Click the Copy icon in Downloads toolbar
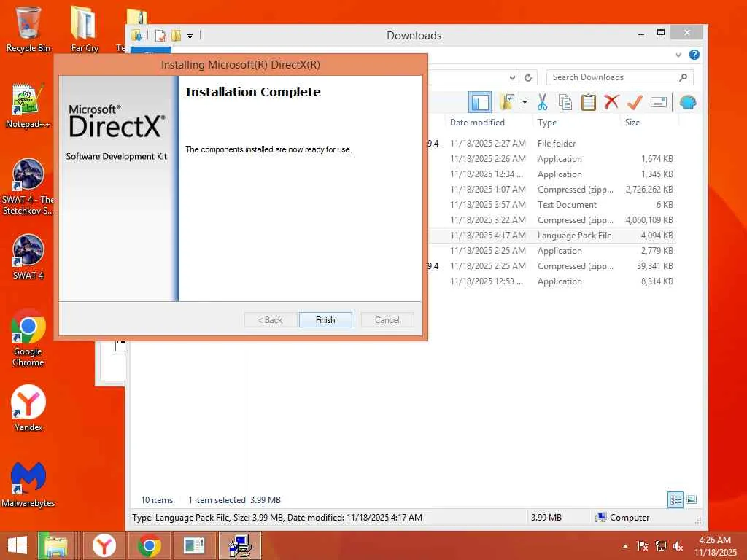 click(565, 102)
